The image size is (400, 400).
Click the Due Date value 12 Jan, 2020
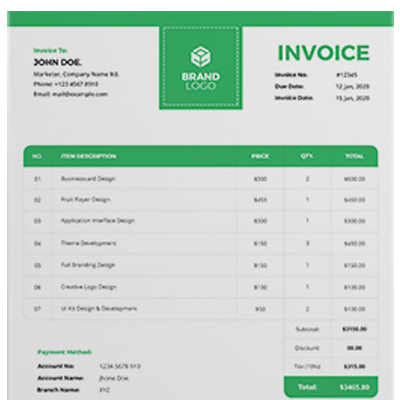click(x=352, y=87)
